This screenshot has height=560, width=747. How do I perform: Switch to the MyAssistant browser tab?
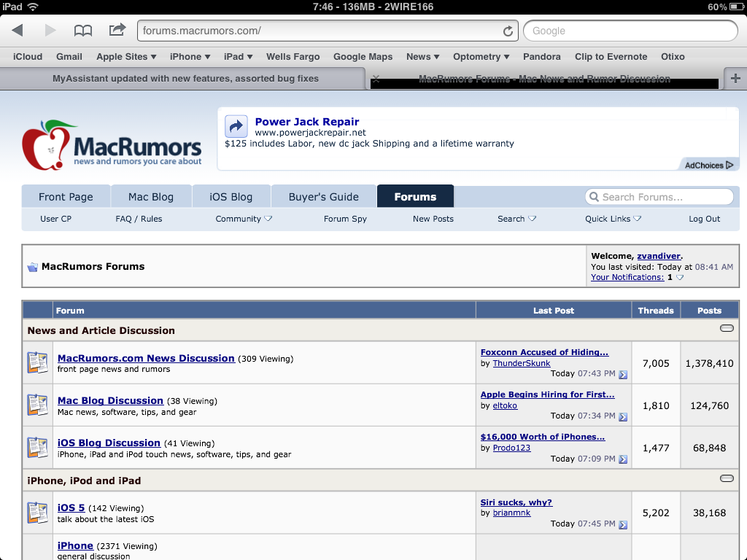(185, 79)
